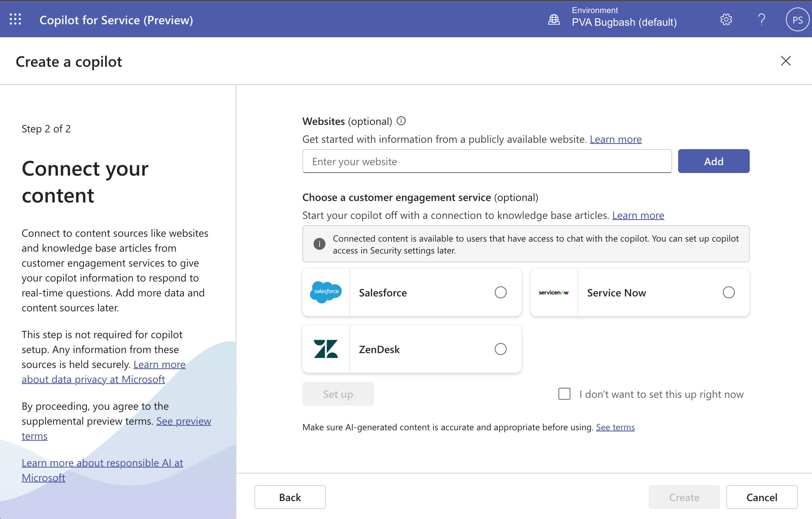Viewport: 812px width, 519px height.
Task: Click the See terms link for AI-generated content
Action: point(616,426)
